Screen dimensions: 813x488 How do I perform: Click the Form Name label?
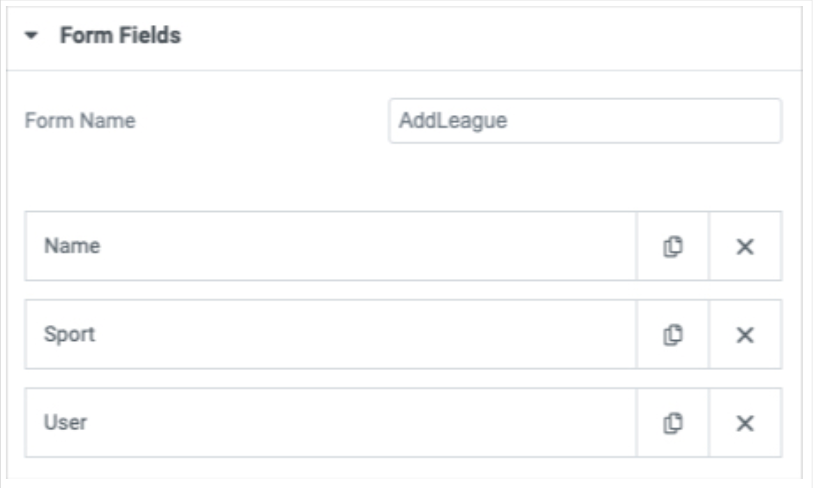pos(80,121)
